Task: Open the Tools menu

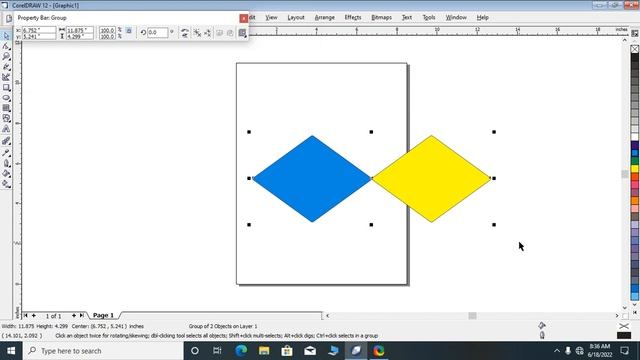Action: point(429,18)
